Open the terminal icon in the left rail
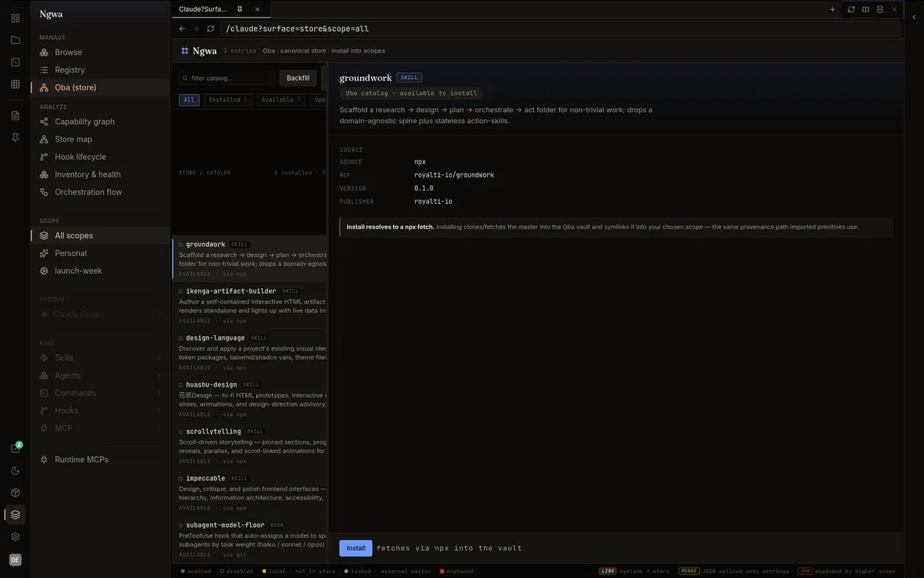 (x=15, y=62)
